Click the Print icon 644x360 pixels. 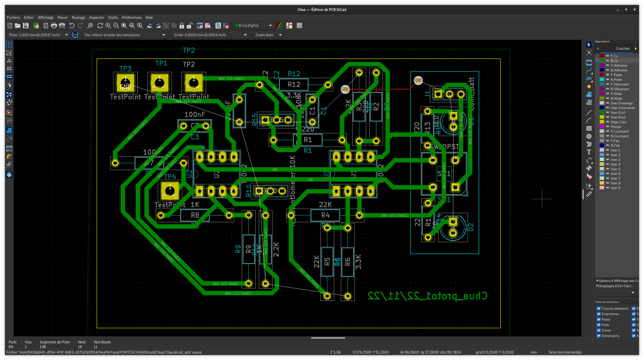pos(54,26)
